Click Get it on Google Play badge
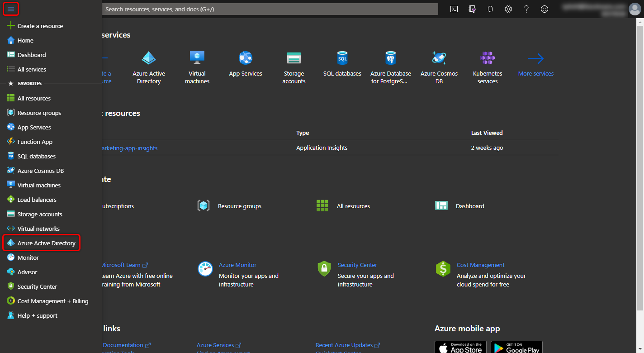Screen dimensions: 644x353 516,347
